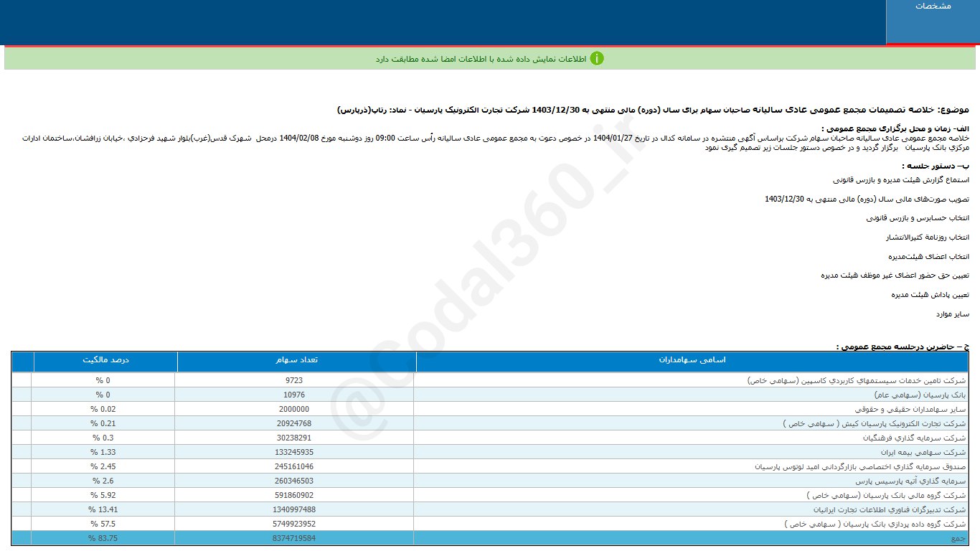Click the 13.41 % ownership cell

click(x=103, y=510)
